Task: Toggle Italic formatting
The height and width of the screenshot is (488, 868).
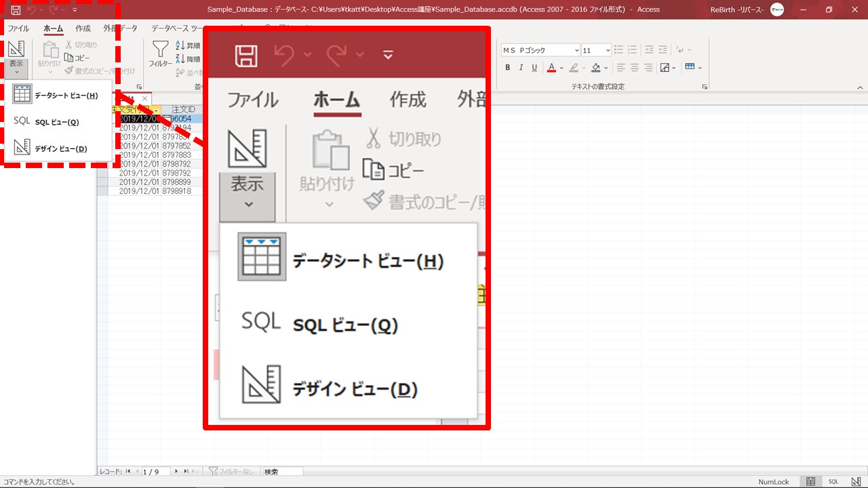Action: point(521,68)
